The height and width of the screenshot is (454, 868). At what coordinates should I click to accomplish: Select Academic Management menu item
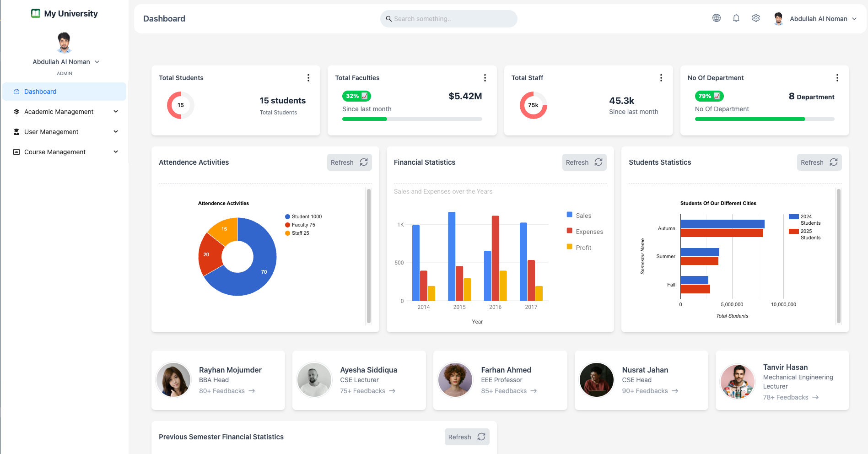(x=65, y=112)
